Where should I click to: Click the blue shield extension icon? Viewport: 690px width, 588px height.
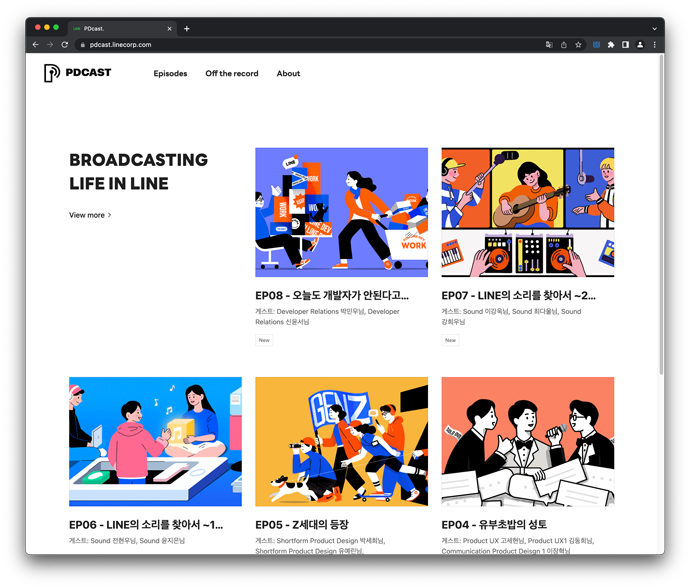[x=596, y=44]
